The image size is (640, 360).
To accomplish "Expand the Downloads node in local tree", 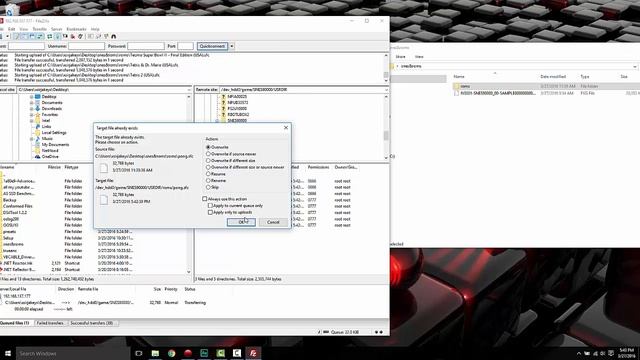I will click(31, 109).
